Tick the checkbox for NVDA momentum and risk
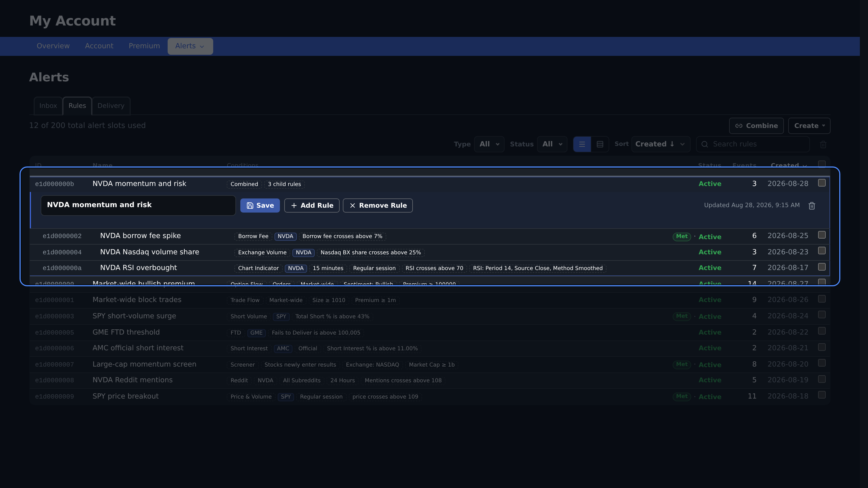 [x=822, y=183]
